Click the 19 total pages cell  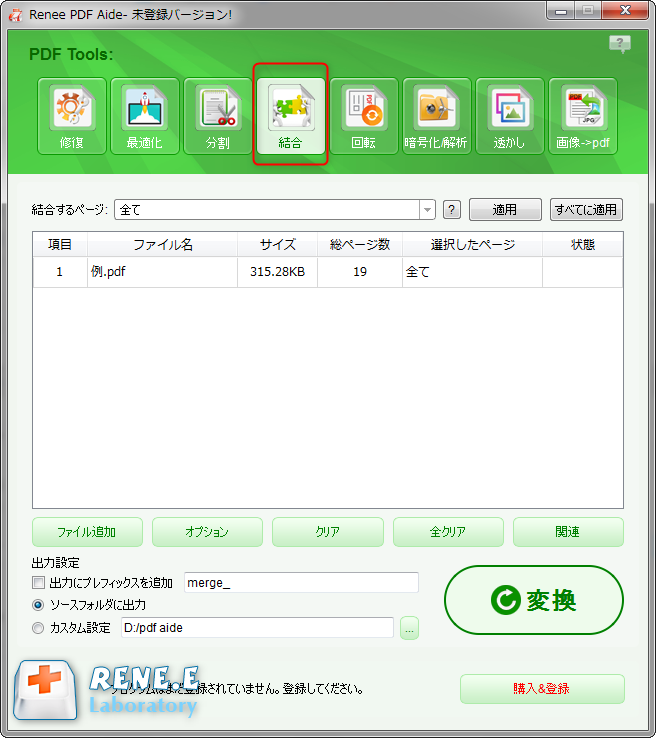tap(360, 272)
